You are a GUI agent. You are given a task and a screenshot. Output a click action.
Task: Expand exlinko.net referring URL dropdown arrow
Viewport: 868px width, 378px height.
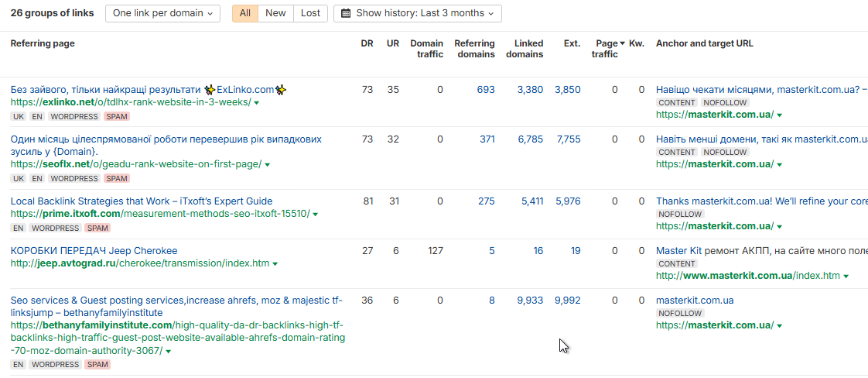[257, 102]
